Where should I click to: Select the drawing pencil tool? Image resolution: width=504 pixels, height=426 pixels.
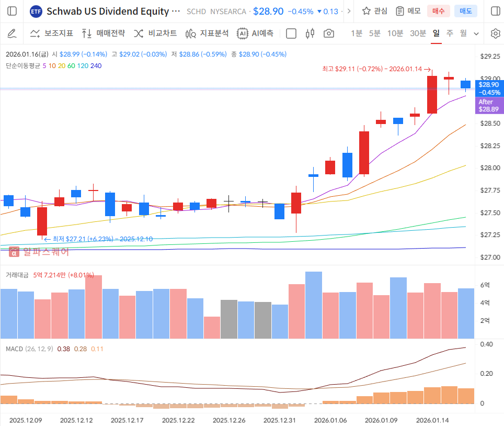(x=12, y=33)
